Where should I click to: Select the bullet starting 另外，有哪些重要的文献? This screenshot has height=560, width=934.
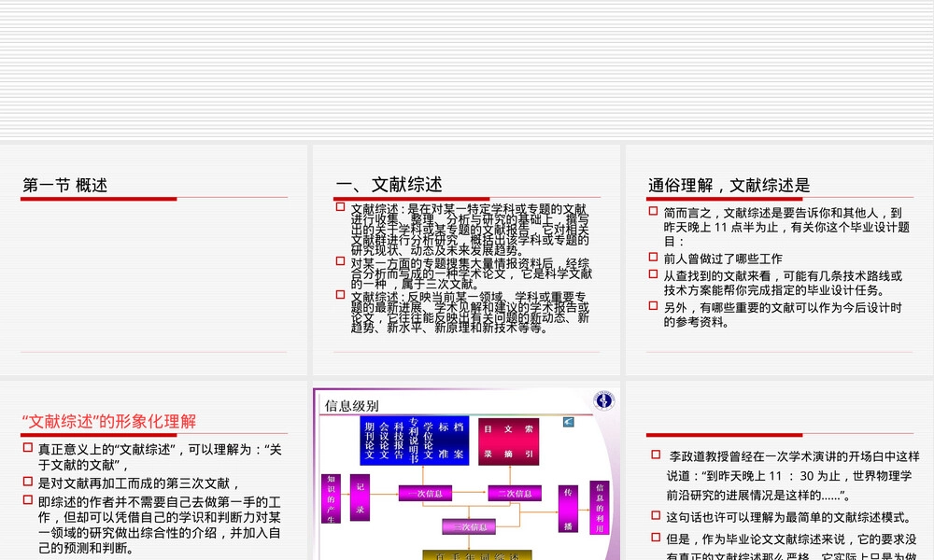783,315
